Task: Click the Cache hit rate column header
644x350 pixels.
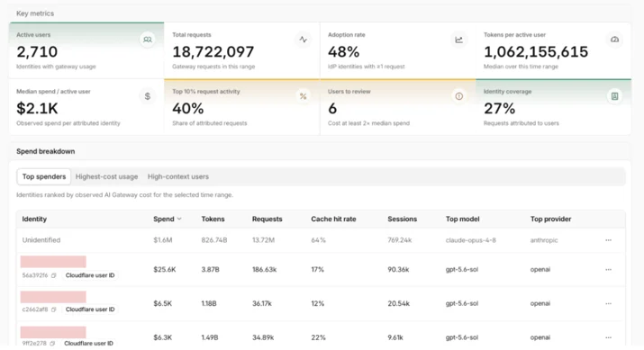Action: point(333,220)
